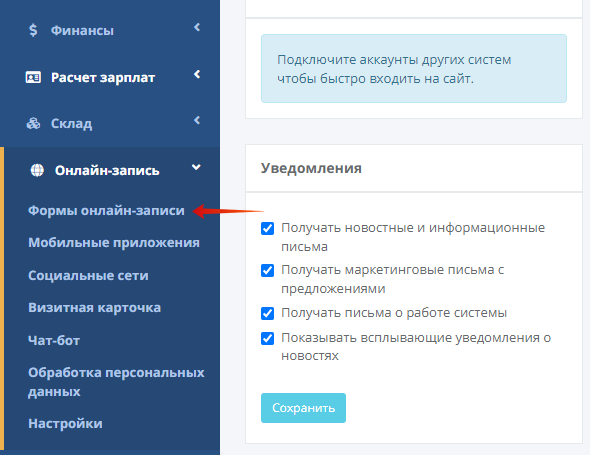Collapse the Онлайн-запись section chevron
The height and width of the screenshot is (455, 590).
pyautogui.click(x=196, y=167)
